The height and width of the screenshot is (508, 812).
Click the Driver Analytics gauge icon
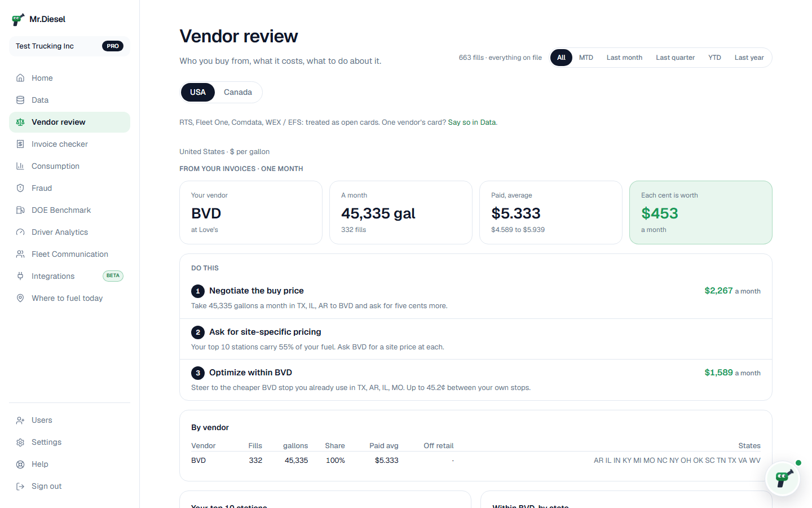(20, 232)
